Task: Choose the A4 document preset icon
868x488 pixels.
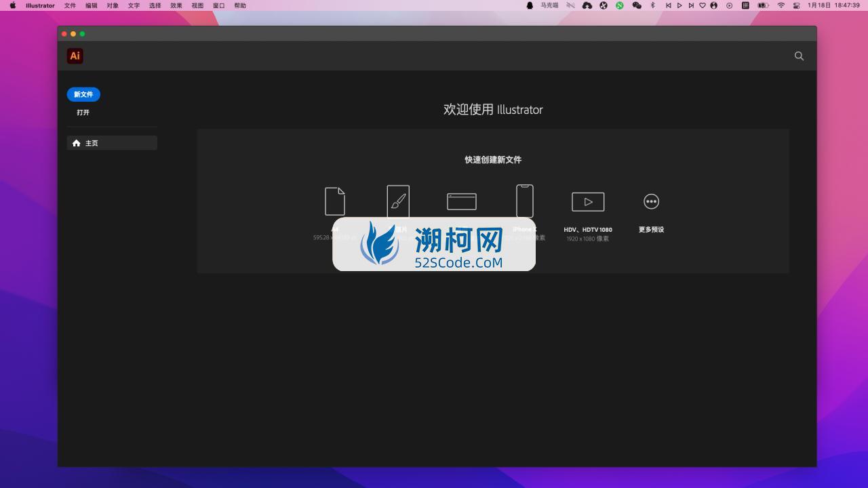Action: (335, 201)
